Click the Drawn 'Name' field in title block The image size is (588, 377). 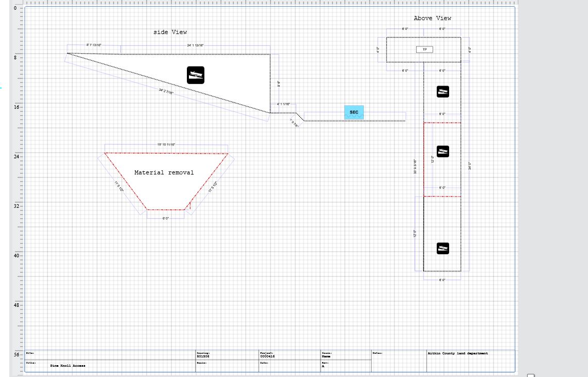(326, 356)
